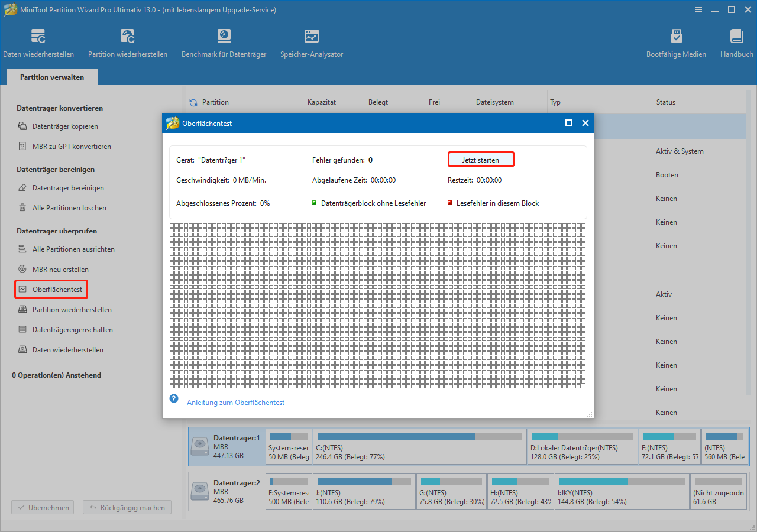Choose MBR zu GPT konvertieren
The height and width of the screenshot is (532, 757).
coord(71,147)
